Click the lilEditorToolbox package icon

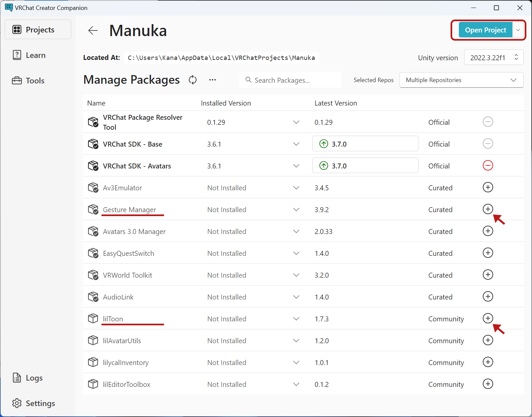tap(93, 384)
